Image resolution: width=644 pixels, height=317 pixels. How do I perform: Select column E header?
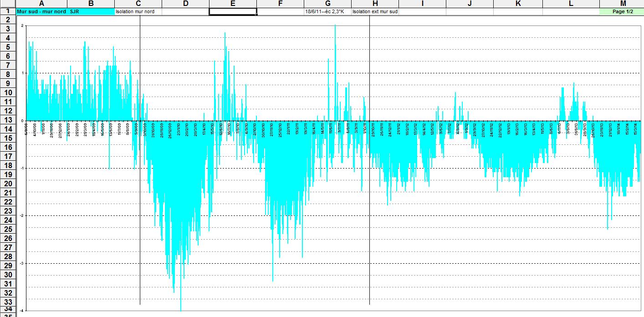pos(233,4)
